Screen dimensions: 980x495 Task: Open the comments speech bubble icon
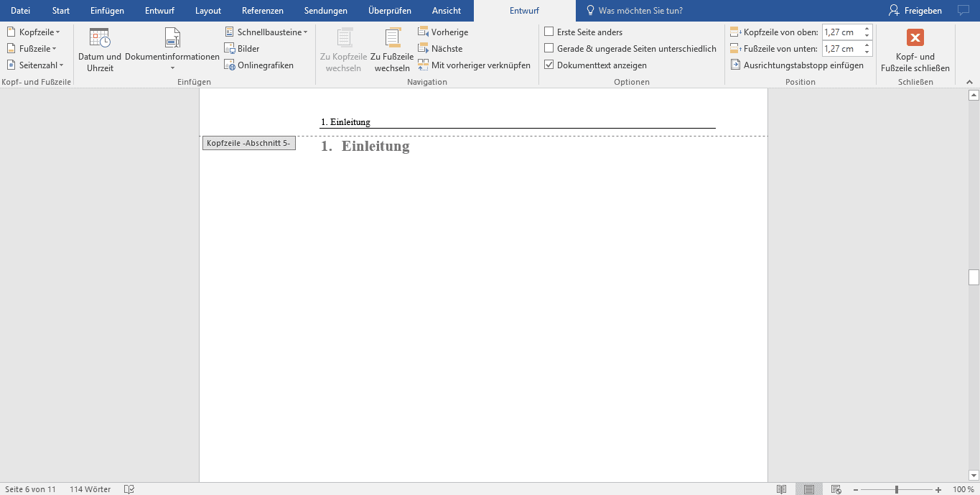tap(963, 11)
